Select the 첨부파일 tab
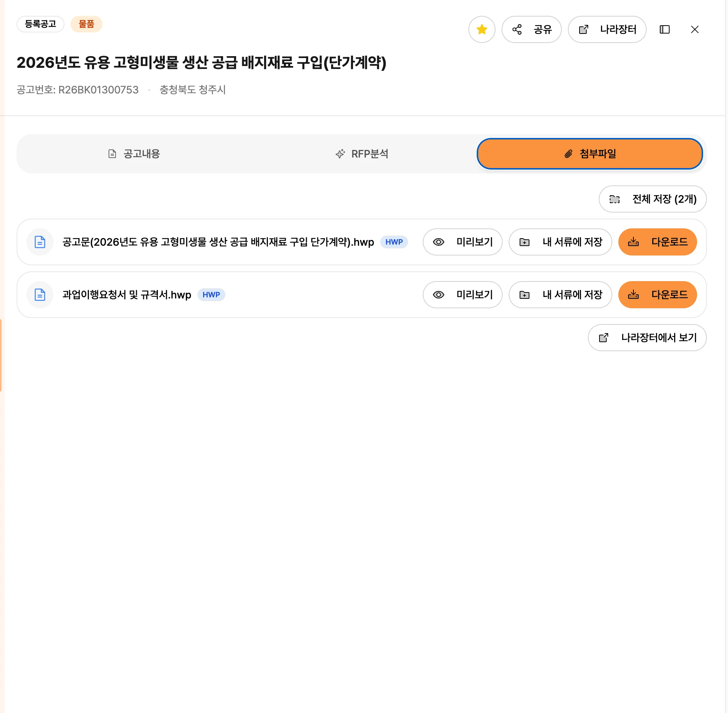 pyautogui.click(x=590, y=154)
